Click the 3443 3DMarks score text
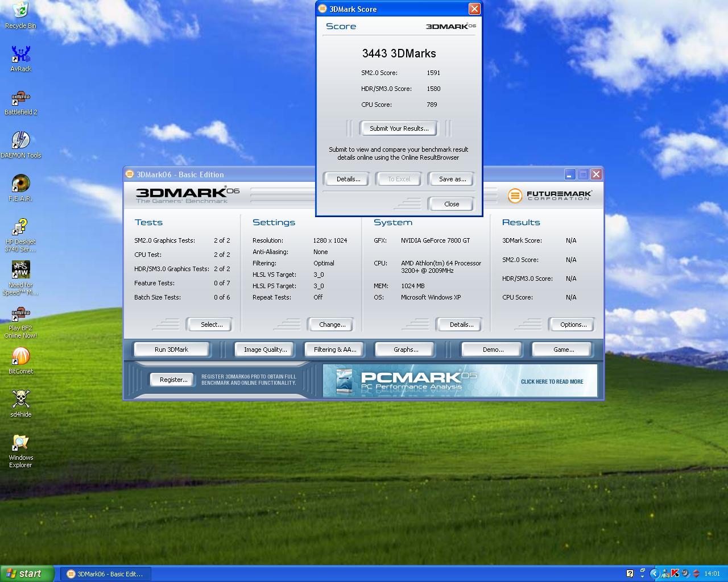Image resolution: width=728 pixels, height=582 pixels. pos(399,53)
